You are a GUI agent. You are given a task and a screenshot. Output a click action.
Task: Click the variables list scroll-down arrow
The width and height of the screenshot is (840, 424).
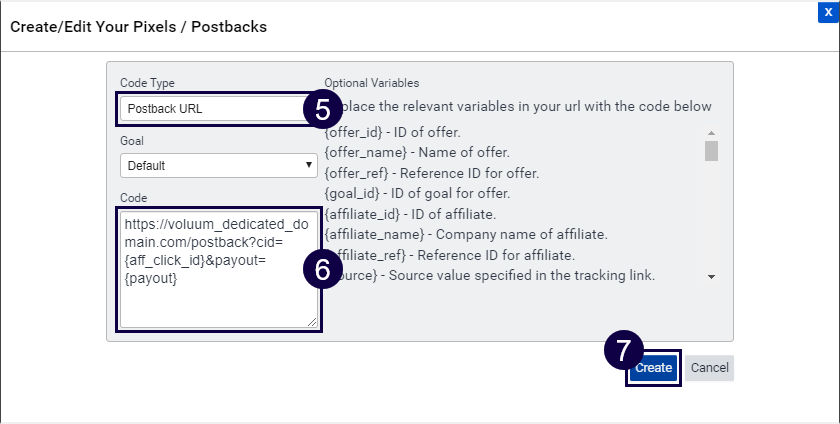click(x=711, y=275)
